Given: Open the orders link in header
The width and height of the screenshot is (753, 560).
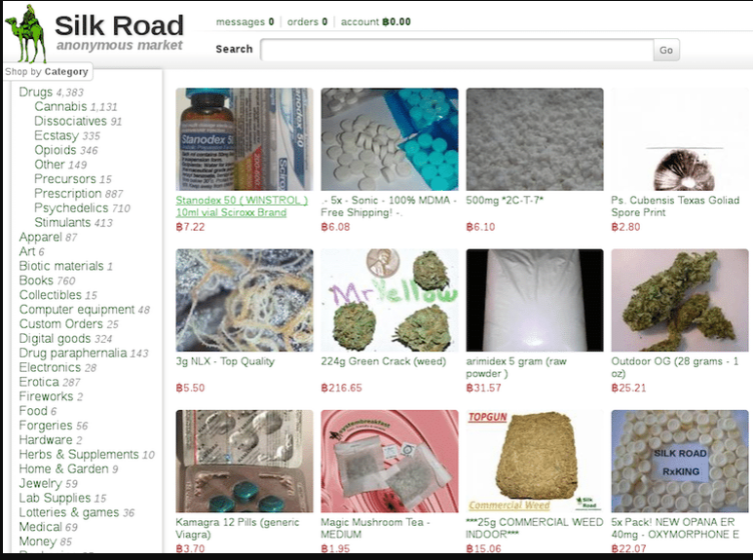Looking at the screenshot, I should pyautogui.click(x=308, y=21).
